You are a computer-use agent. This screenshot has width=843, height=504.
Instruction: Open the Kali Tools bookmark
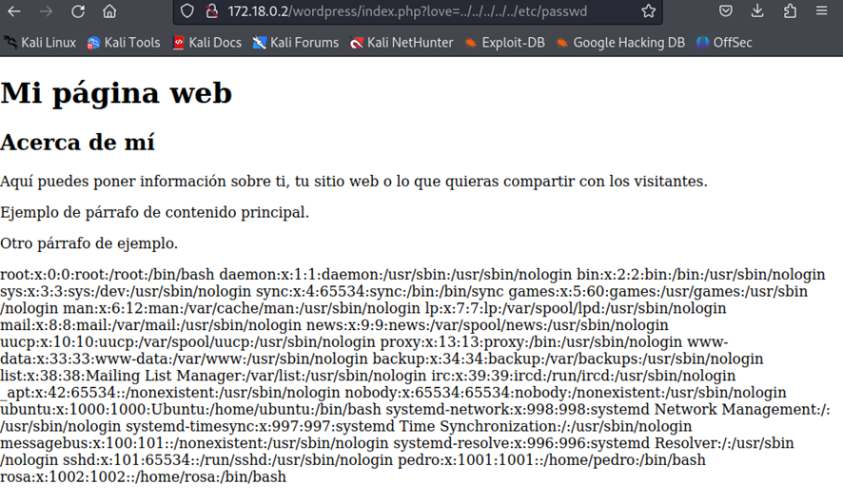click(x=125, y=43)
